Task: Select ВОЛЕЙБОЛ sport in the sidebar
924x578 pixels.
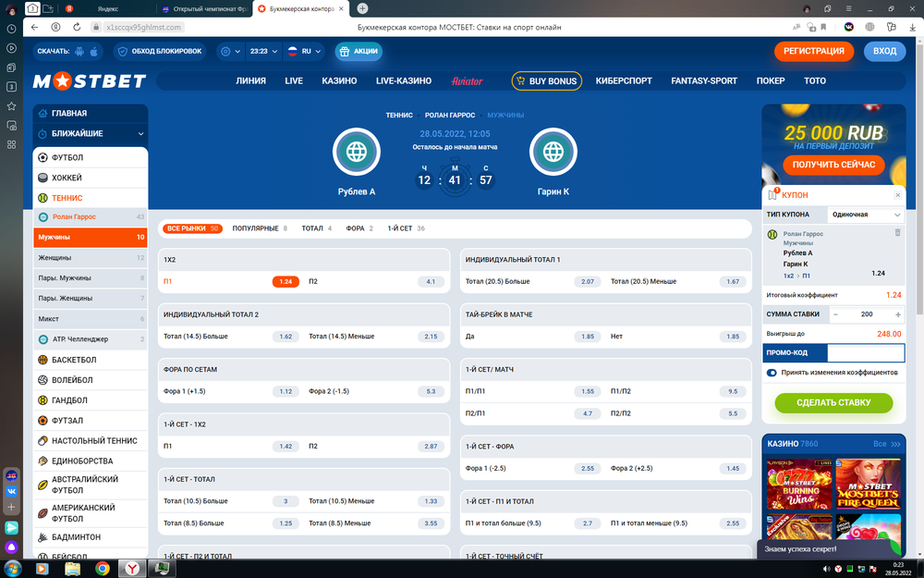Action: pyautogui.click(x=91, y=380)
